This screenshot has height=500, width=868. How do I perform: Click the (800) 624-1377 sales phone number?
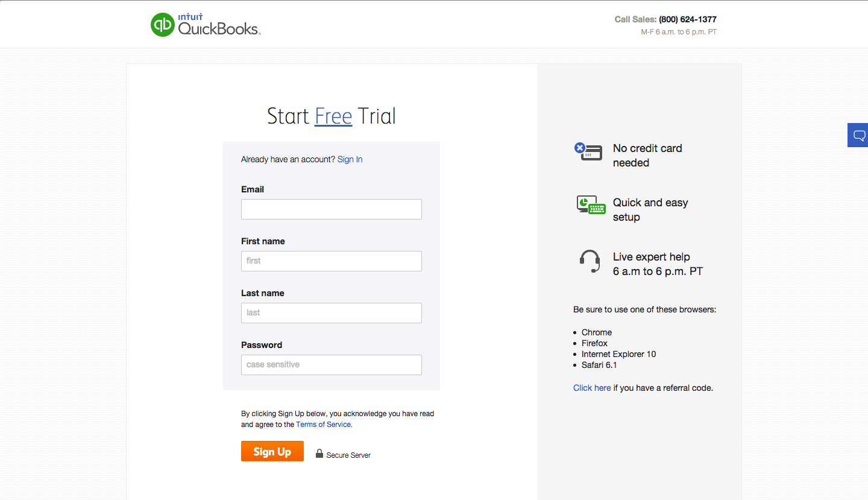[x=687, y=19]
